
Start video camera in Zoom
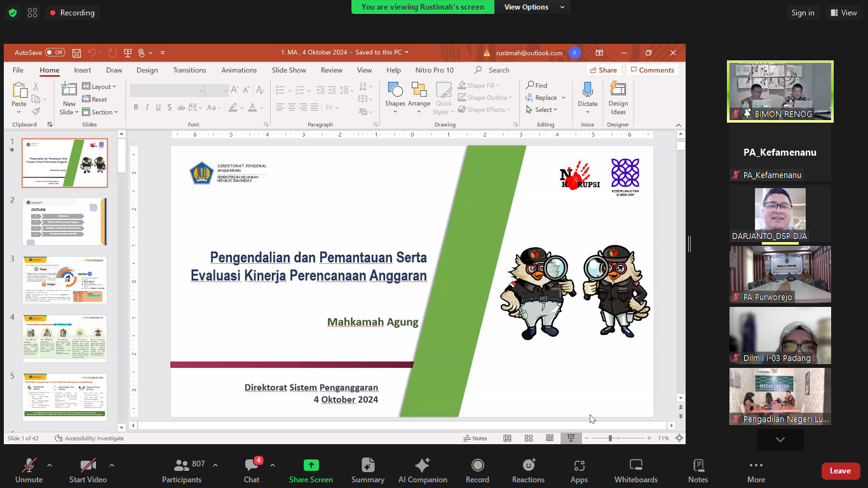click(88, 471)
